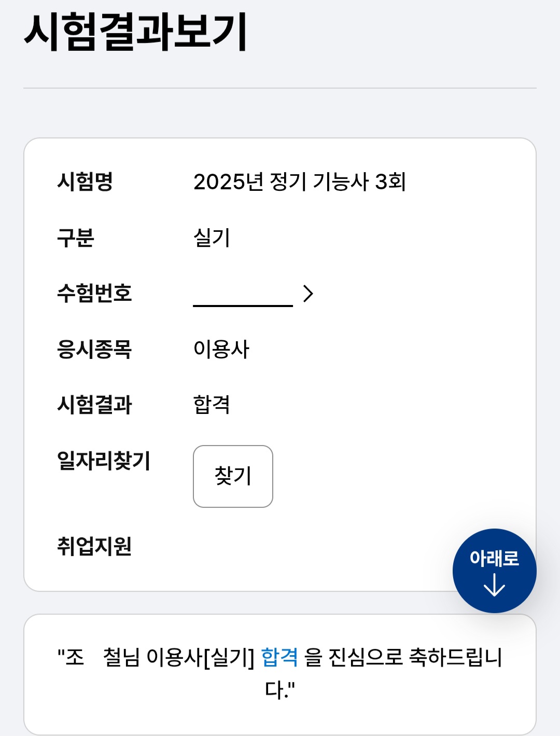
Task: Click the 찾기 job search button
Action: pos(233,476)
